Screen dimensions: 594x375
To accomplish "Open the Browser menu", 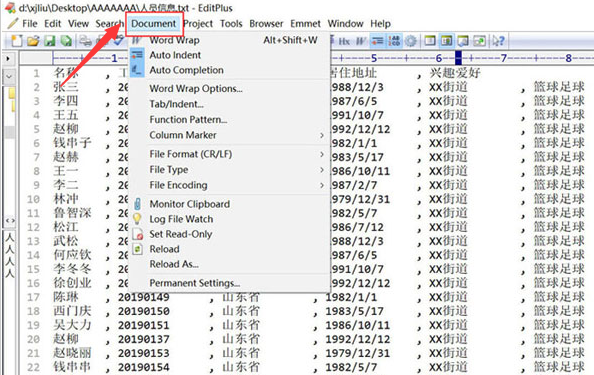I will (x=266, y=23).
